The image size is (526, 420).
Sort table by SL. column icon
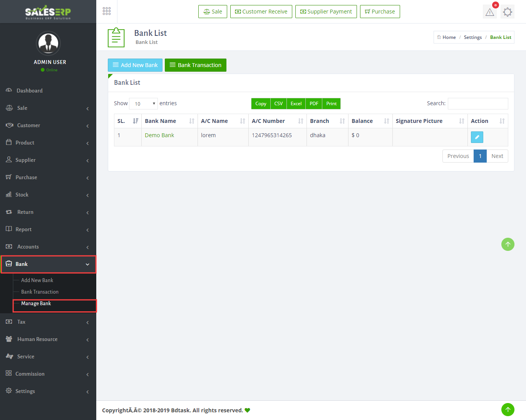[x=135, y=121]
